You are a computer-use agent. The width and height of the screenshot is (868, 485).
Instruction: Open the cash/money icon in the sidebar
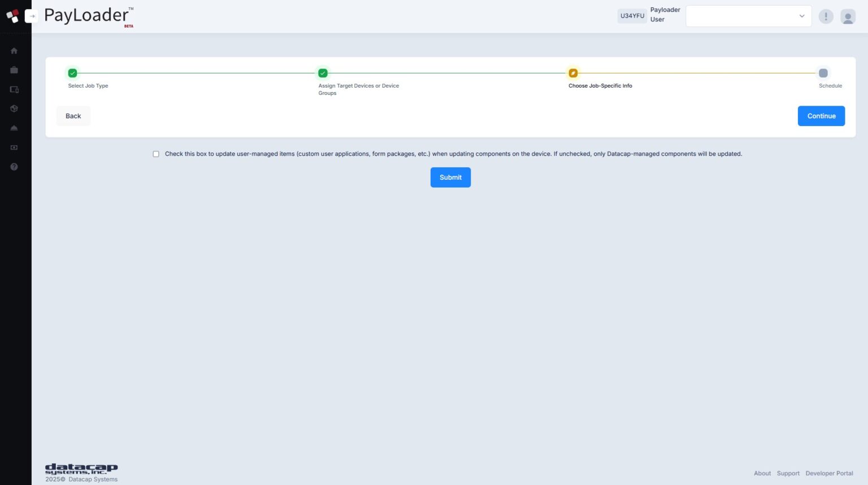click(14, 148)
